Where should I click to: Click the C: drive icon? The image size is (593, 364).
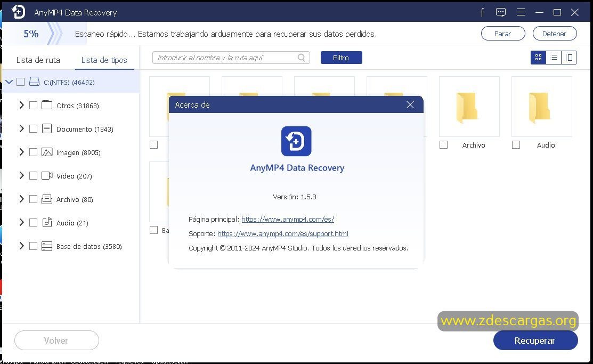[35, 82]
